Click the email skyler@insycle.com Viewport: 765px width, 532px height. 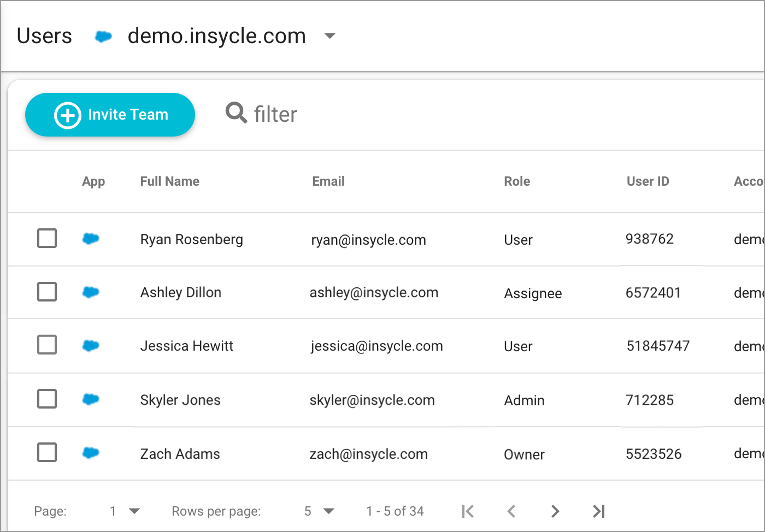click(372, 400)
